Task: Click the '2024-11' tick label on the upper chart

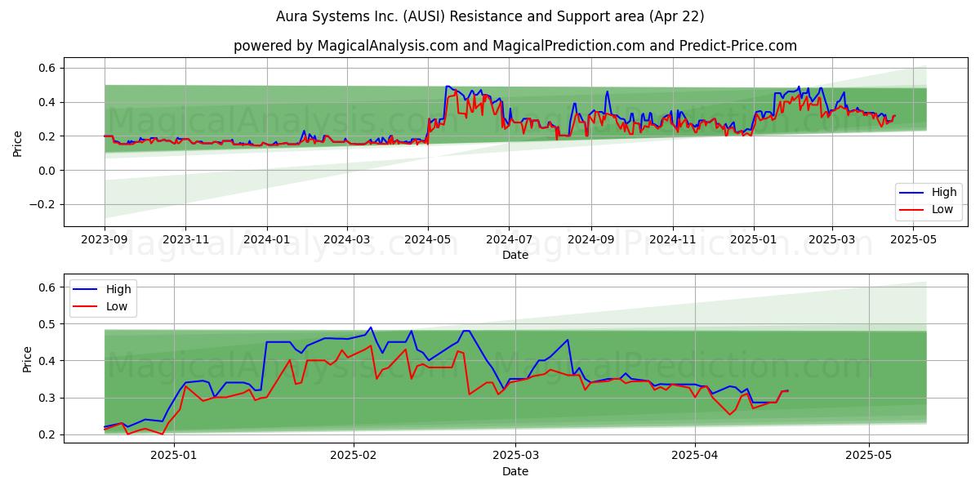Action: point(672,238)
